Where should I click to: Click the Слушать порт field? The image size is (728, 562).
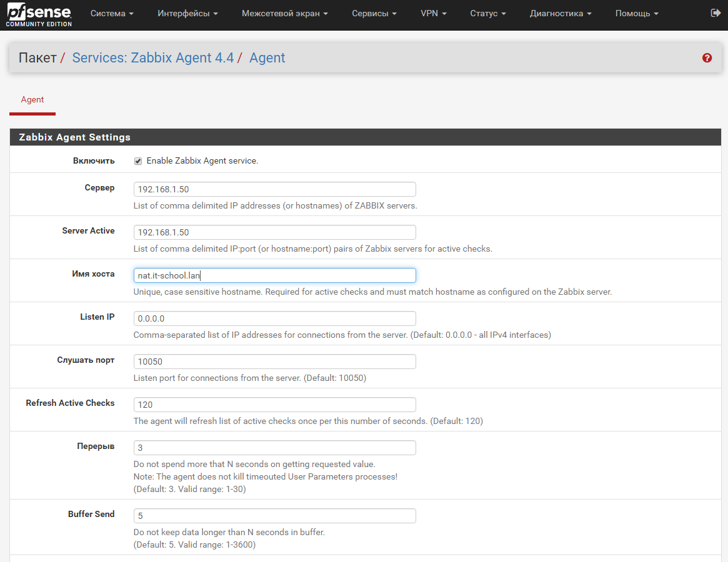(274, 362)
